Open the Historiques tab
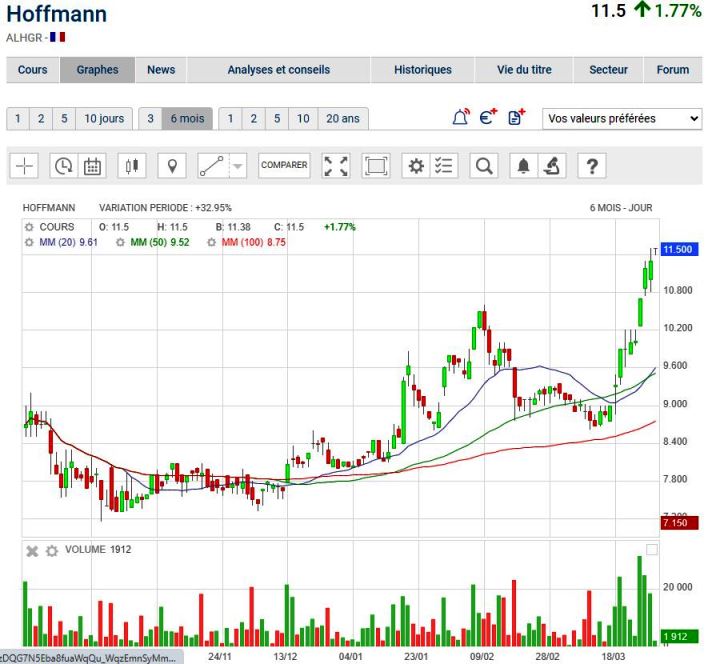The image size is (708, 664). pos(423,70)
